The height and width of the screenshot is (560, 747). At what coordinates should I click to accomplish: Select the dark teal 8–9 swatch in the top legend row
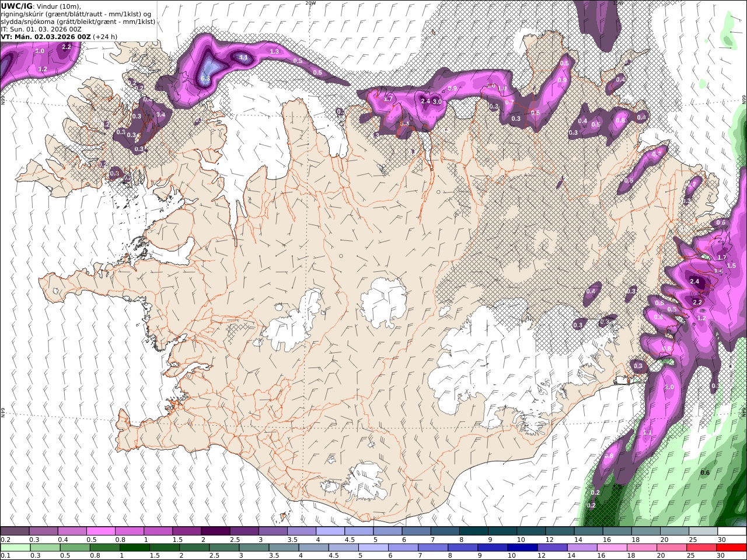(473, 531)
